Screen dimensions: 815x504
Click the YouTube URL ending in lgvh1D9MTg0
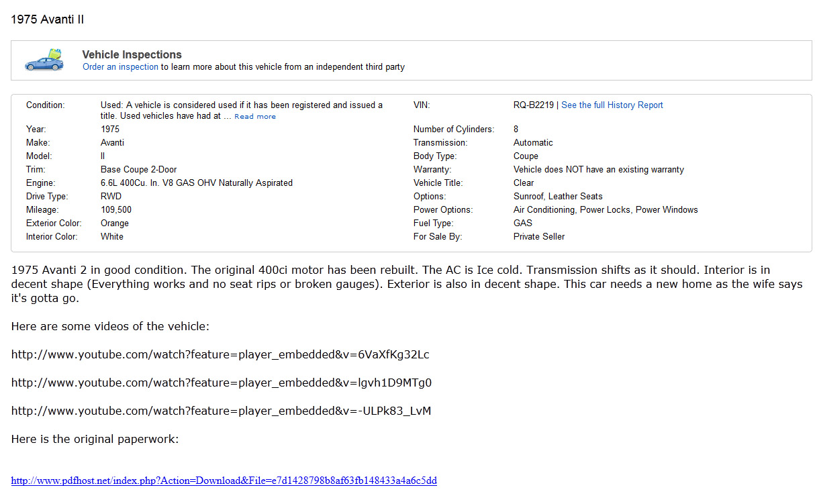pos(221,383)
